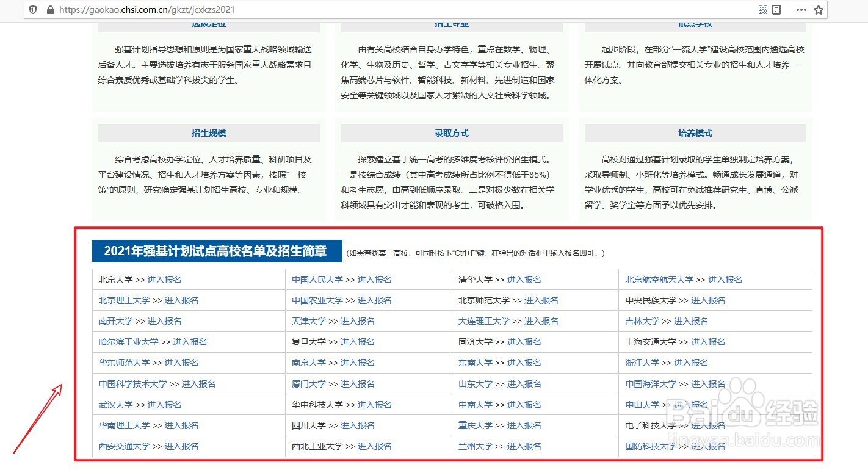Open the page actions three-dot menu
868x470 pixels.
(x=801, y=10)
